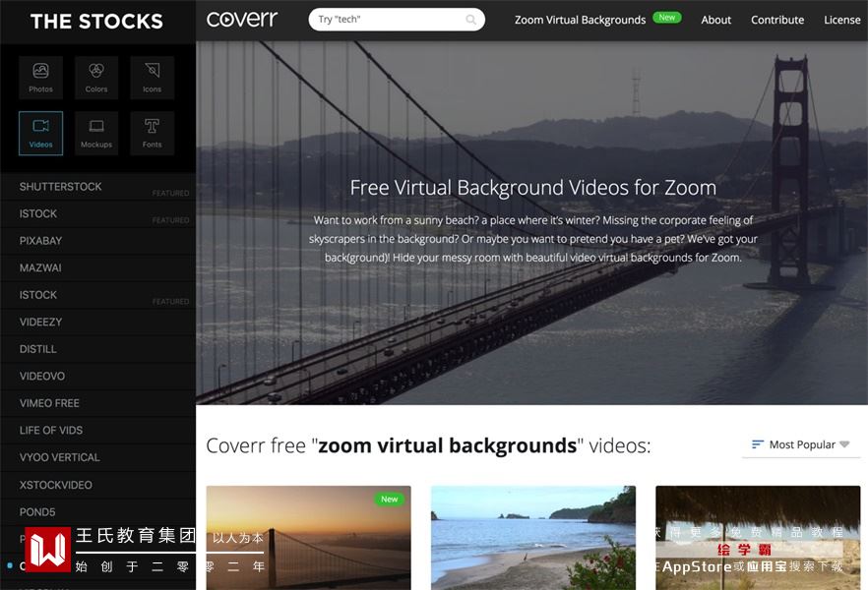
Task: Open Mazwai in the sidebar
Action: click(98, 268)
